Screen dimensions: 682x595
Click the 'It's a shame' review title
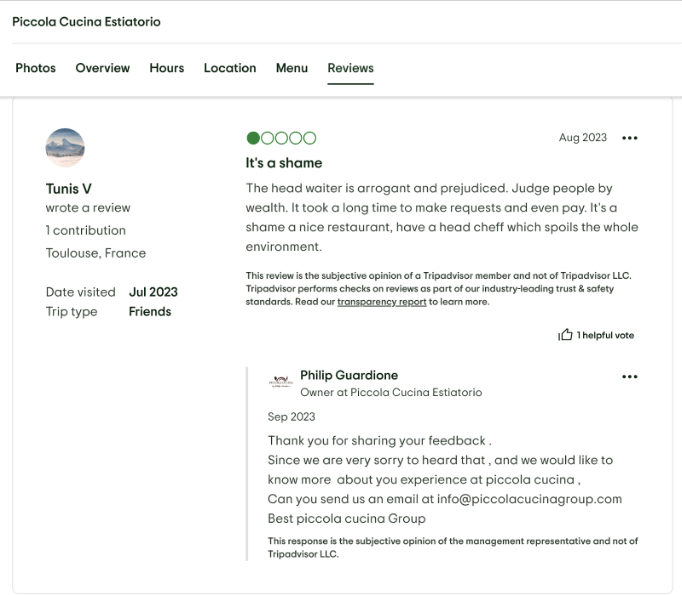(284, 163)
